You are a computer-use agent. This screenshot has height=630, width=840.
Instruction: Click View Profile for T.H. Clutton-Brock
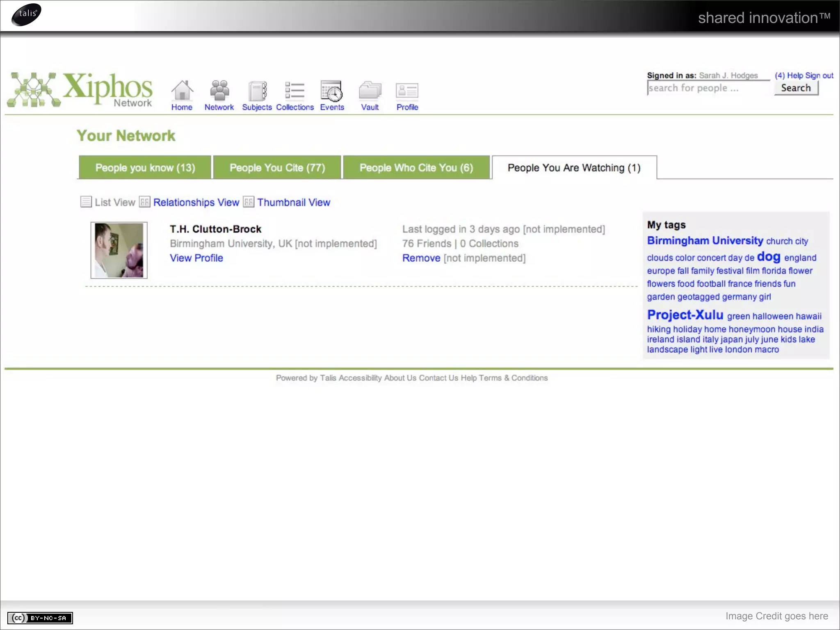point(196,258)
